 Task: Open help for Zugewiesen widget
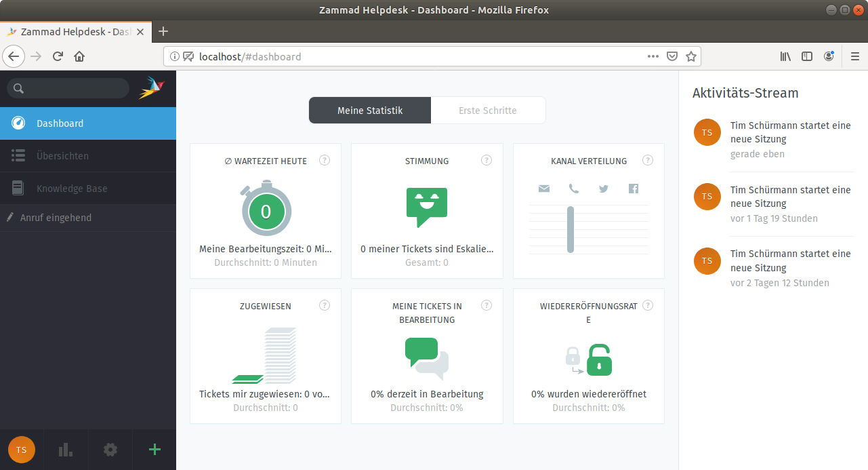click(325, 306)
